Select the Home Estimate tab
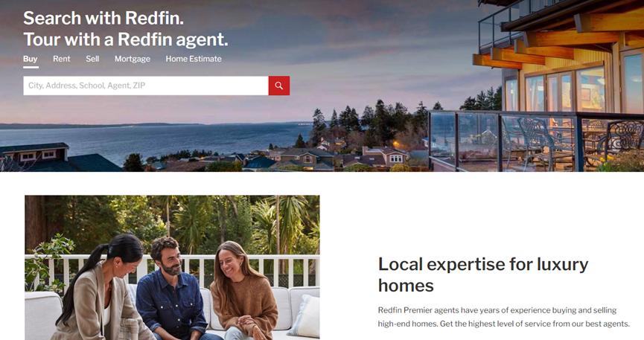Image resolution: width=644 pixels, height=340 pixels. click(x=194, y=59)
